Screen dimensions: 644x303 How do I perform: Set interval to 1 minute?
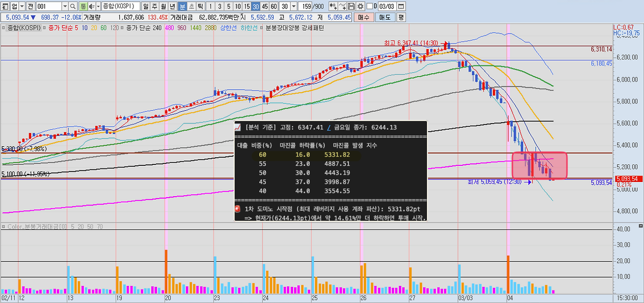click(x=211, y=7)
